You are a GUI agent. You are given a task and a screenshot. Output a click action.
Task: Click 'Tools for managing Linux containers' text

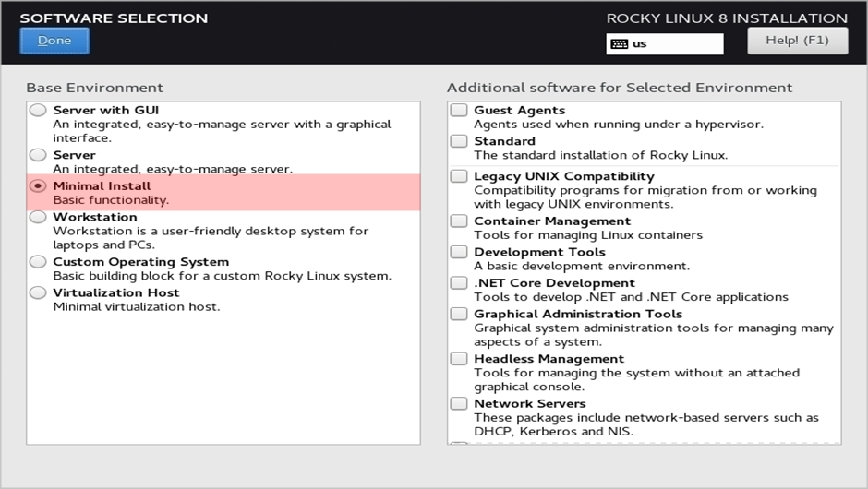tap(588, 235)
